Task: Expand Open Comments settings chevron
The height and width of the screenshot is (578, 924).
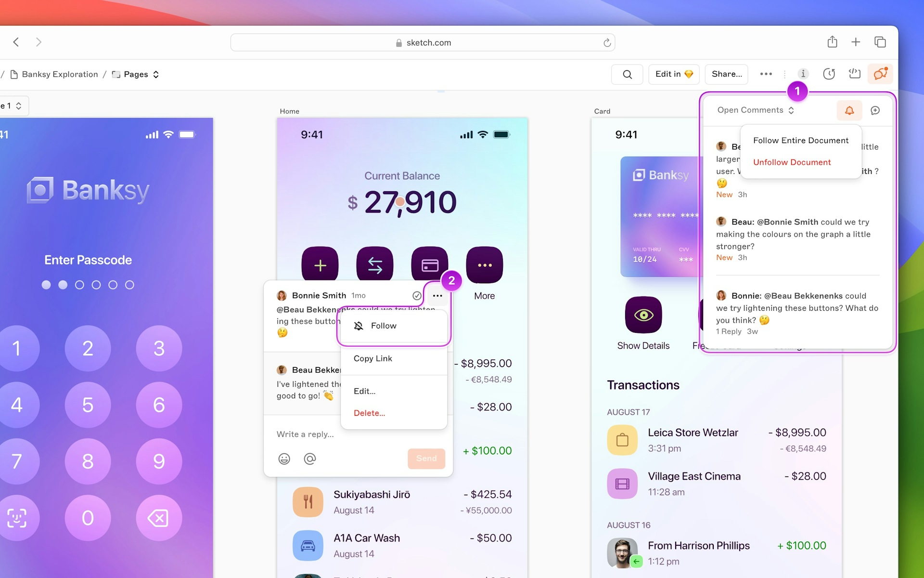Action: point(791,110)
